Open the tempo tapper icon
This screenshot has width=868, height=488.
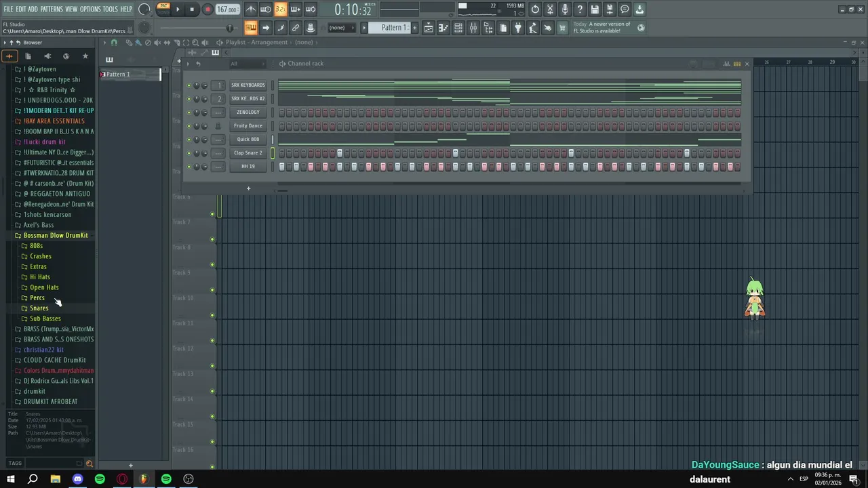click(x=533, y=28)
